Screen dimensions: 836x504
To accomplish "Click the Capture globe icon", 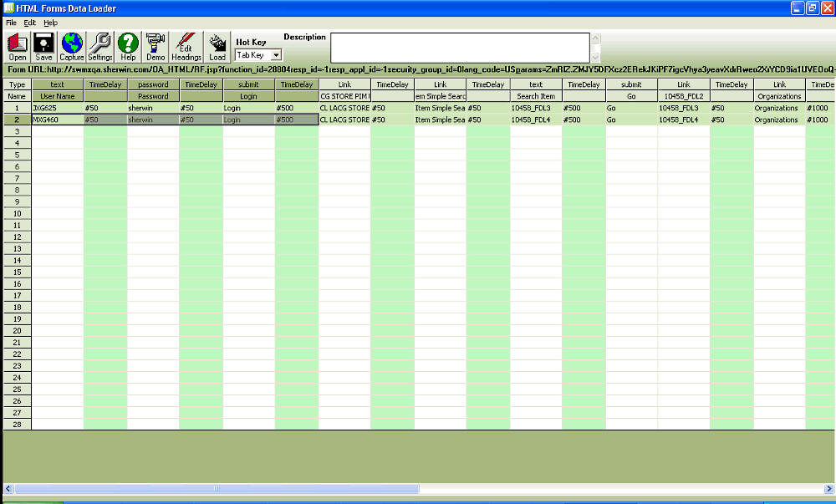I will coord(71,47).
